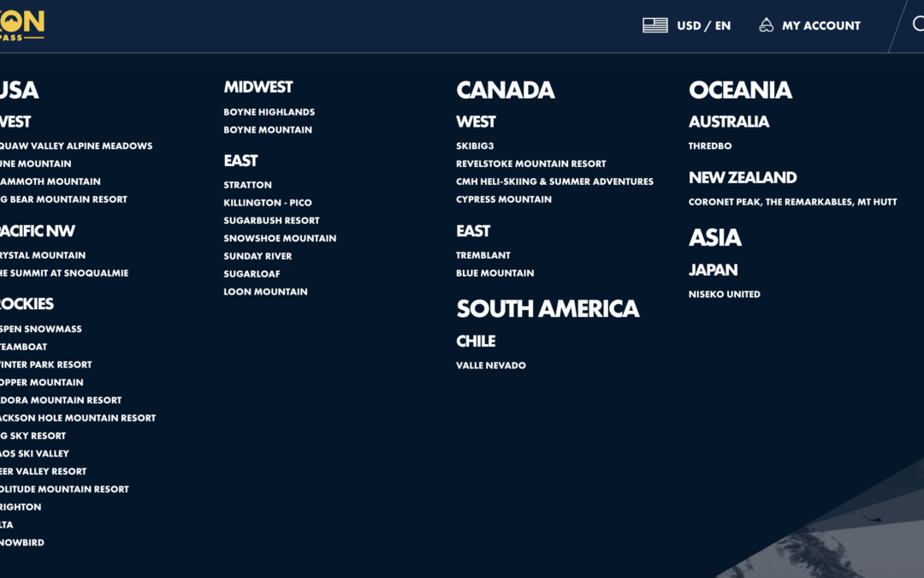Image resolution: width=924 pixels, height=578 pixels.
Task: Select Coronet Peak, The Remarkables, Mt Hutt
Action: pos(792,202)
